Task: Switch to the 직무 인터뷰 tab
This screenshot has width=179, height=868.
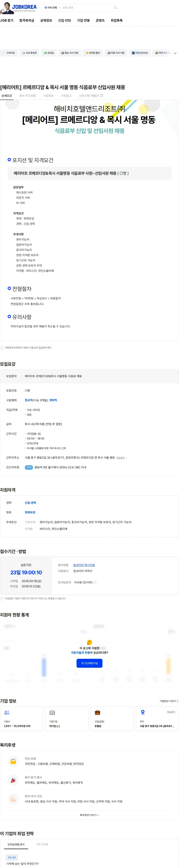Action: tap(42, 845)
